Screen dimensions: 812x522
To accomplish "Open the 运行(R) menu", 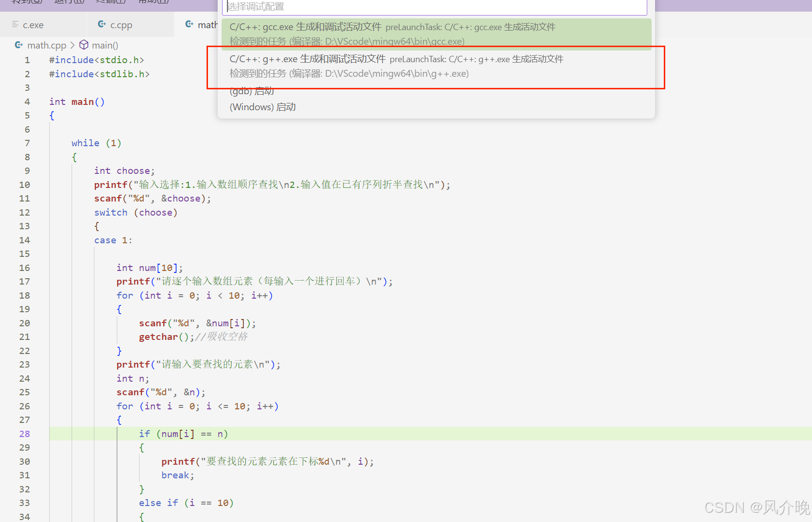I will 69,2.
